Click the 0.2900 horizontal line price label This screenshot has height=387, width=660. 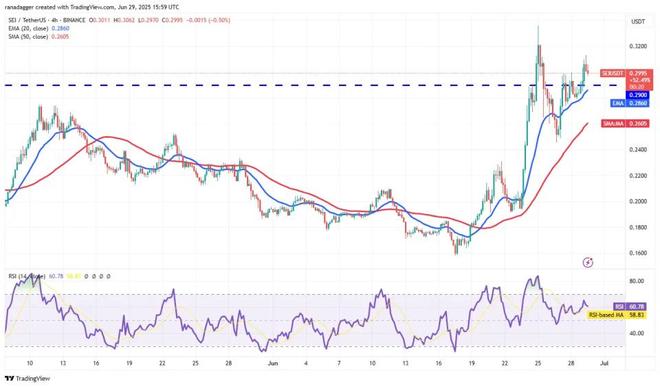coord(639,95)
